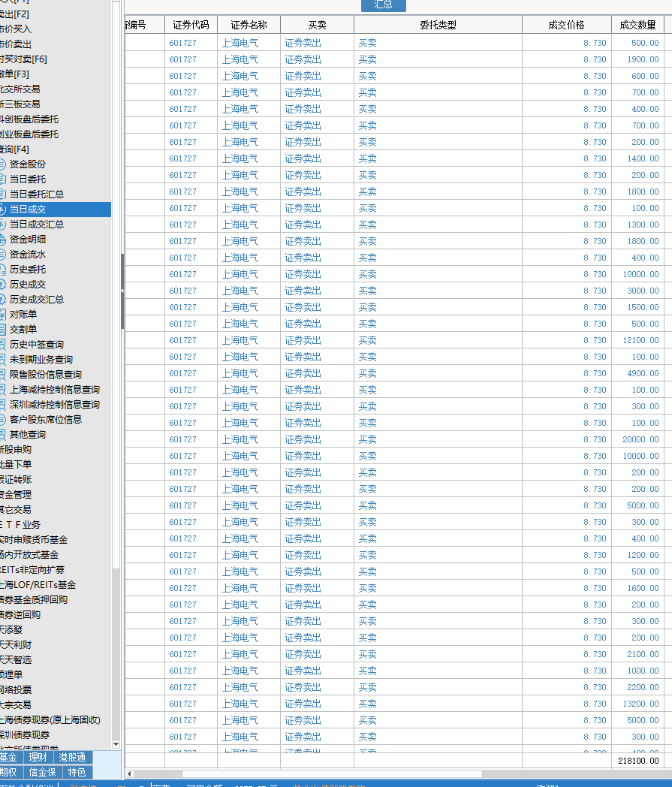Click the 资金股份 query icon

point(2,164)
